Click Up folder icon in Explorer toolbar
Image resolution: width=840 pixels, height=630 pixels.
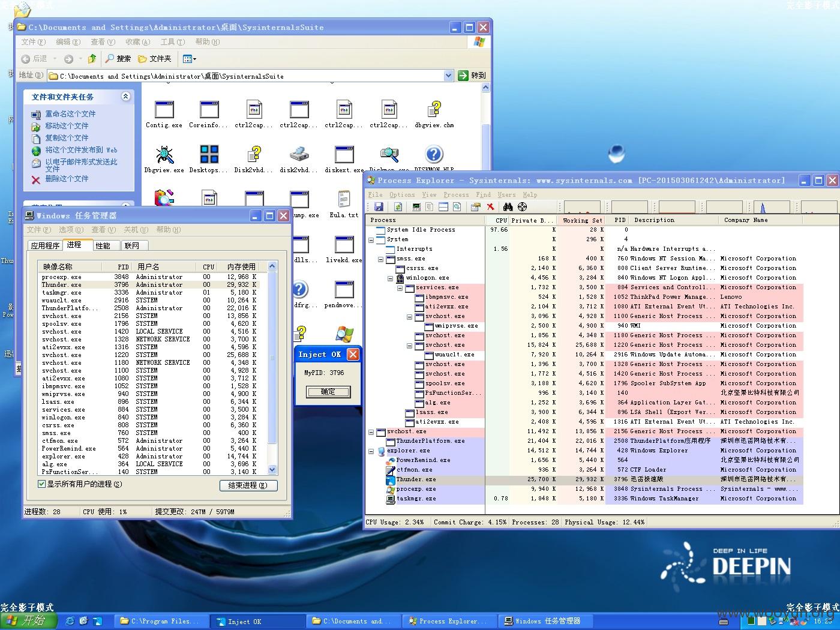point(92,59)
